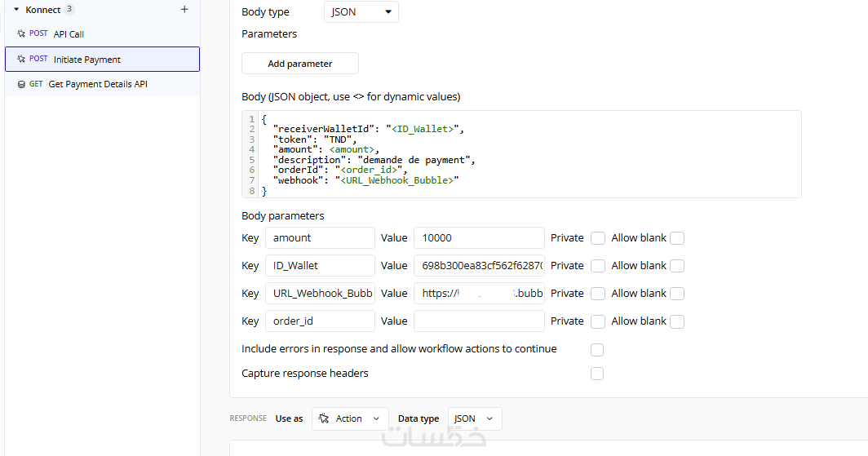The width and height of the screenshot is (868, 456).
Task: Check Capture response headers checkbox
Action: pyautogui.click(x=597, y=374)
